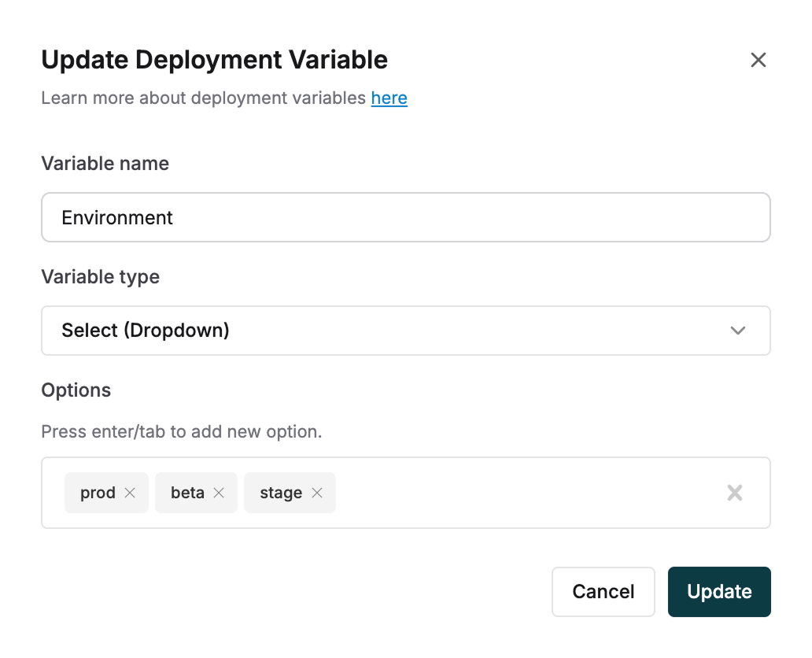Close the Update Deployment Variable dialog
The image size is (812, 658).
[x=758, y=60]
